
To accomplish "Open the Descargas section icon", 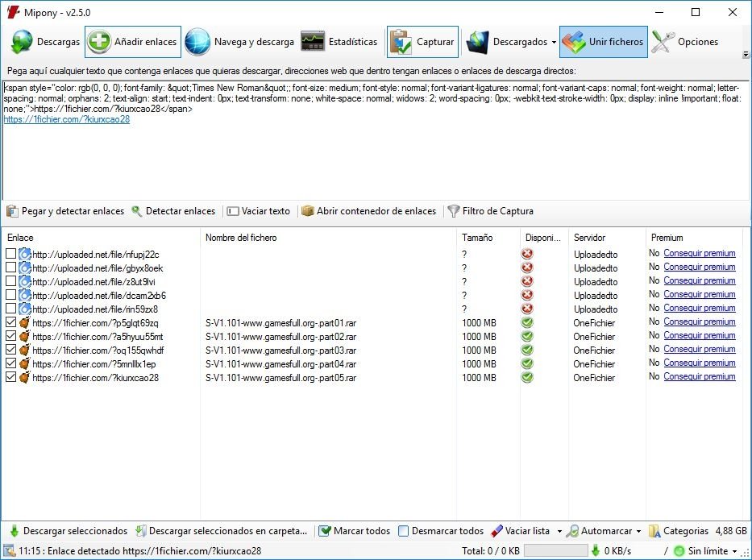I will tap(22, 42).
